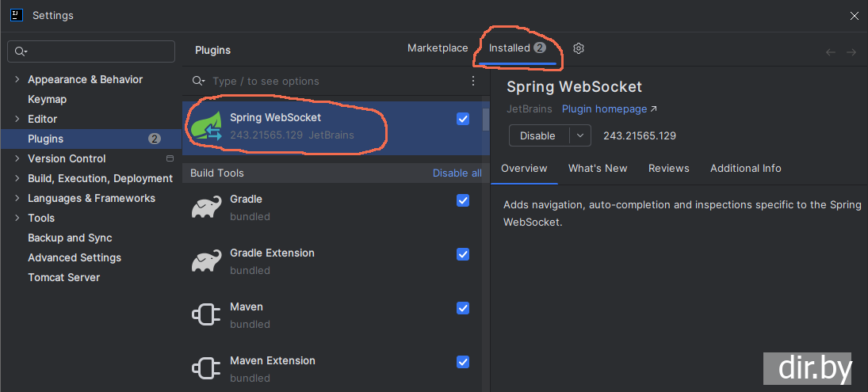Click the Gradle elephant plugin icon
Image resolution: width=868 pixels, height=392 pixels.
coord(207,207)
